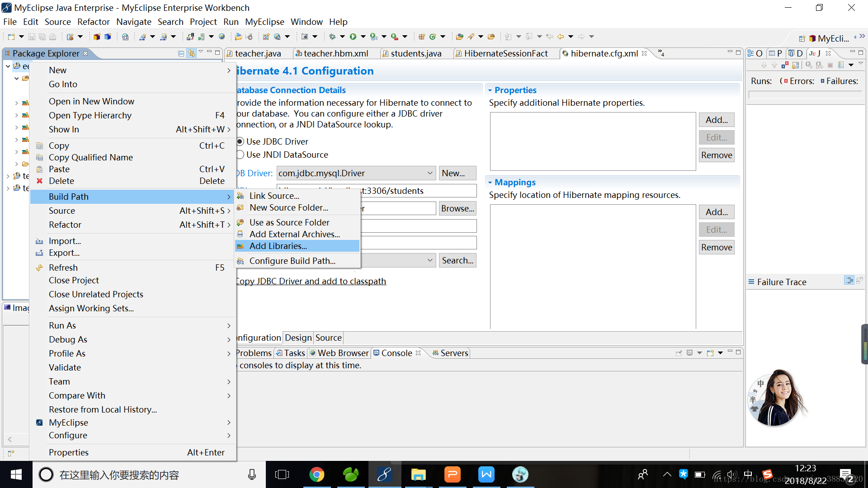The width and height of the screenshot is (868, 488).
Task: Select Add Libraries... from Build Path submenu
Action: point(297,246)
